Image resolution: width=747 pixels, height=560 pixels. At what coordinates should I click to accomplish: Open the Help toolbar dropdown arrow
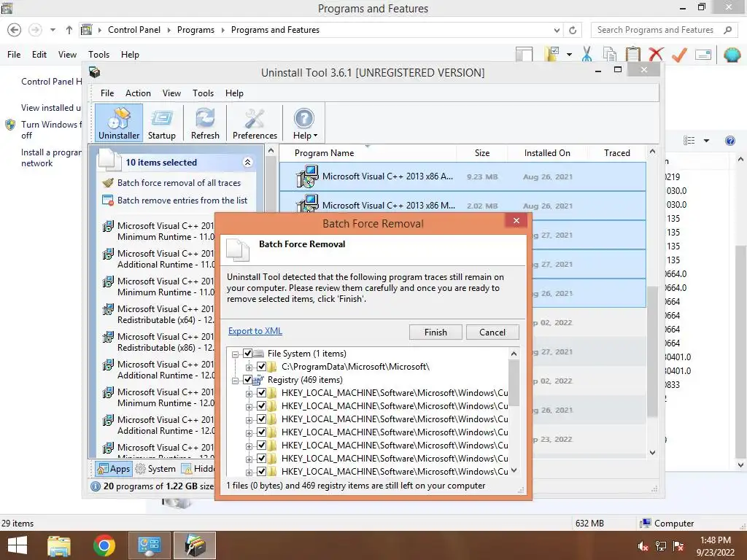point(315,136)
